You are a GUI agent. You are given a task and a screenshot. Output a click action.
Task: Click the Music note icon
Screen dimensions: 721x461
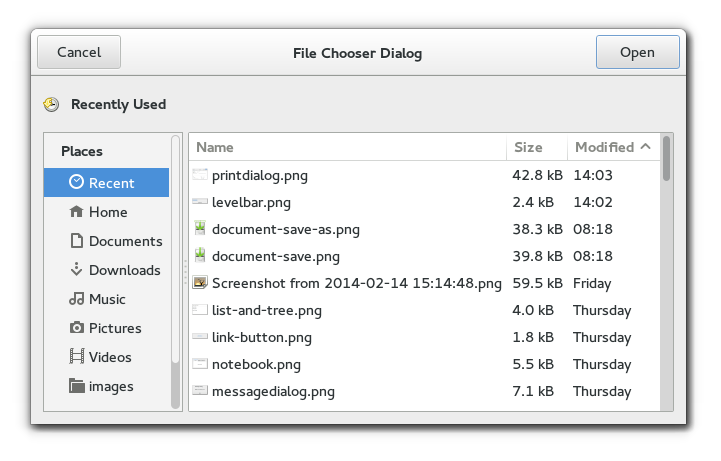point(76,299)
